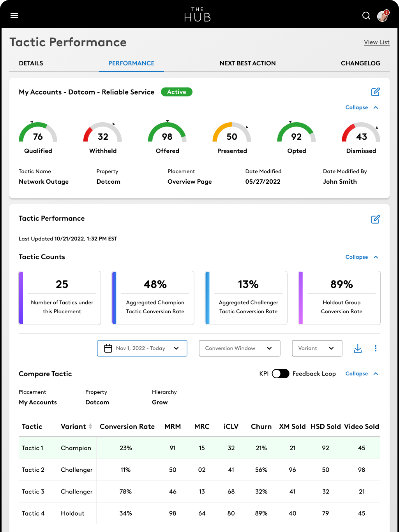Open the Conversion Window dropdown
This screenshot has width=399, height=532.
point(239,348)
